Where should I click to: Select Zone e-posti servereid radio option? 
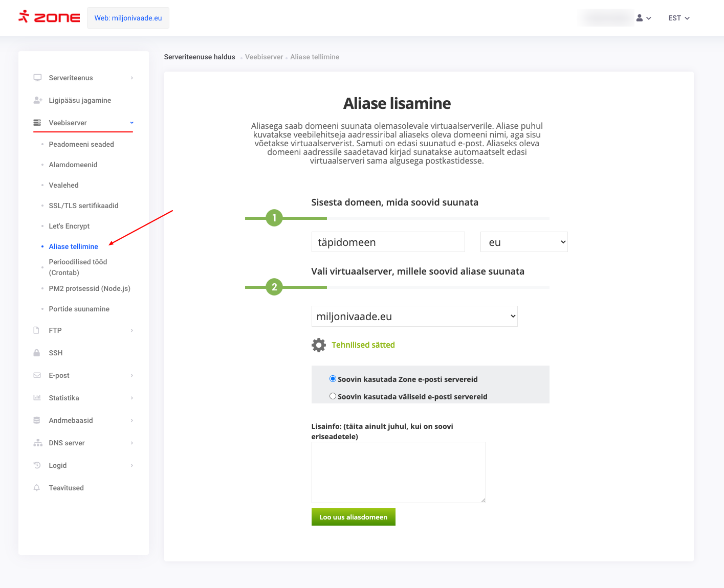coord(333,379)
